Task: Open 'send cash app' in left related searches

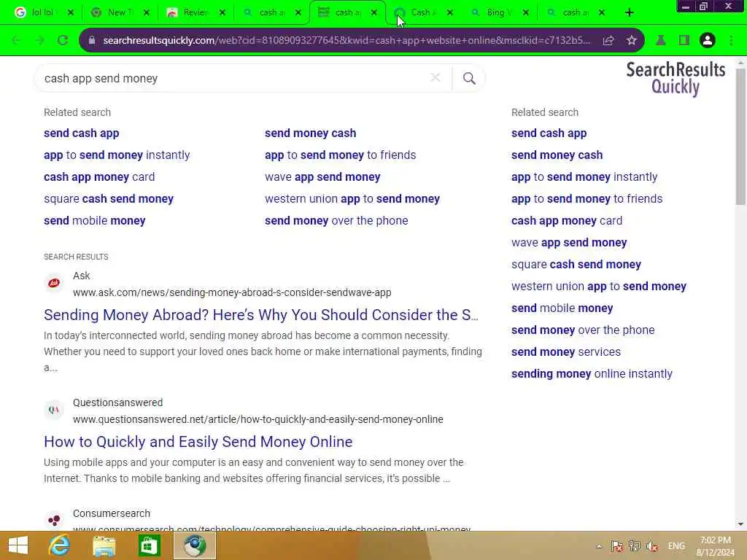Action: pyautogui.click(x=82, y=133)
